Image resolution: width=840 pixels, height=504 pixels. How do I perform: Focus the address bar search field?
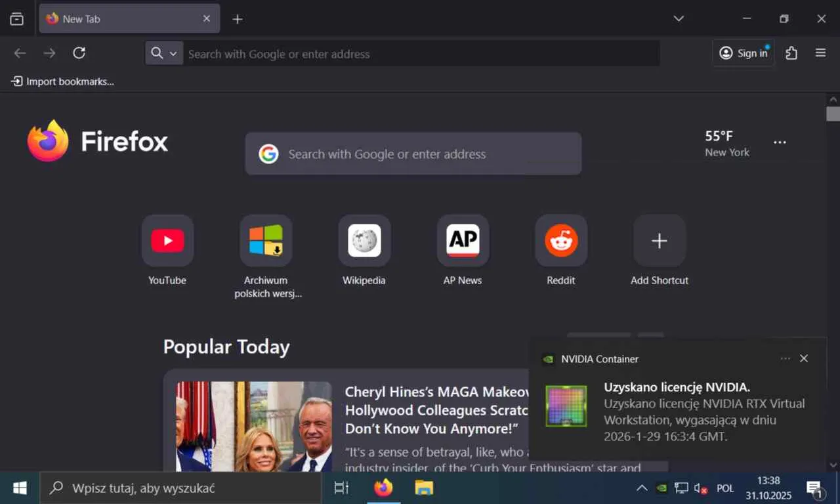coord(420,54)
